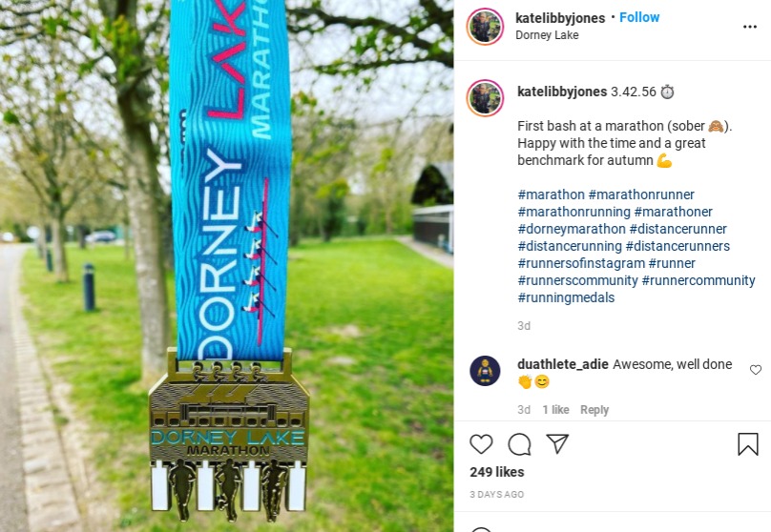Image resolution: width=771 pixels, height=532 pixels.
Task: Open comments via the speech bubble icon
Action: [519, 444]
